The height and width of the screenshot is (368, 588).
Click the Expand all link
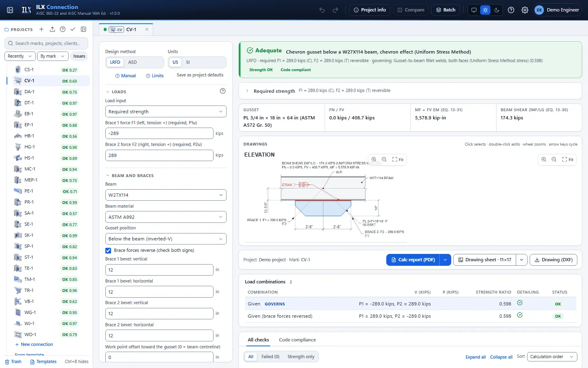point(476,357)
